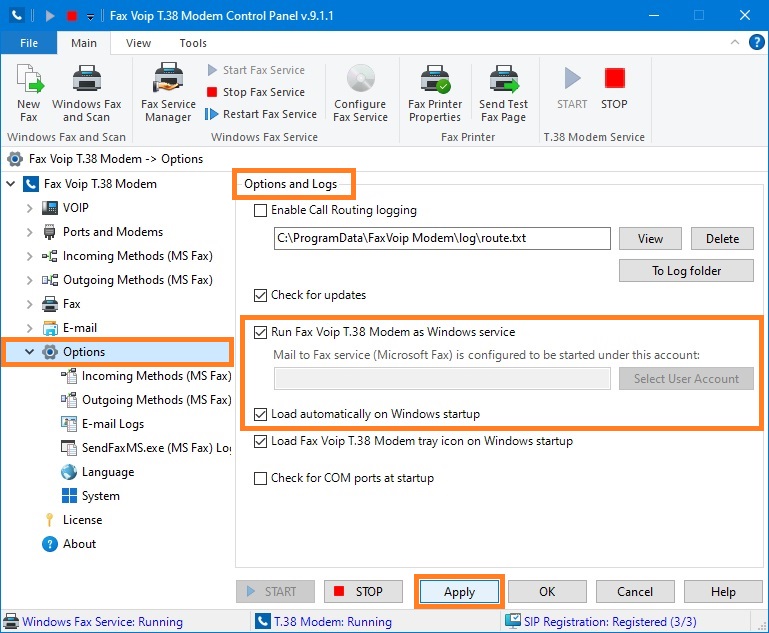Switch to the View ribbon tab

click(138, 43)
